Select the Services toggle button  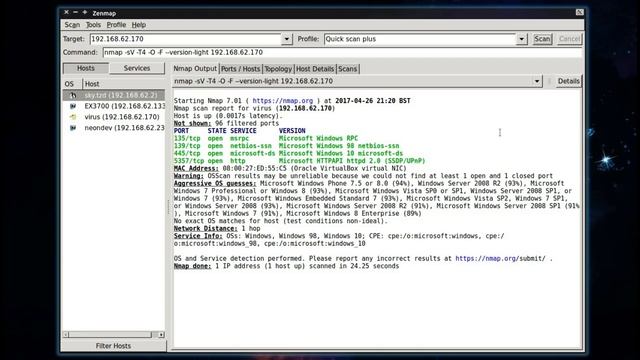click(137, 68)
